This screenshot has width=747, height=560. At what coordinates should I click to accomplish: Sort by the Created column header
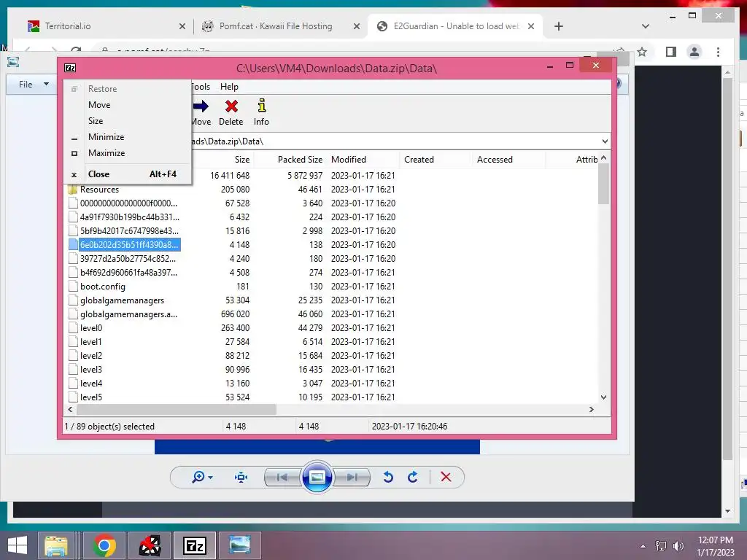419,160
